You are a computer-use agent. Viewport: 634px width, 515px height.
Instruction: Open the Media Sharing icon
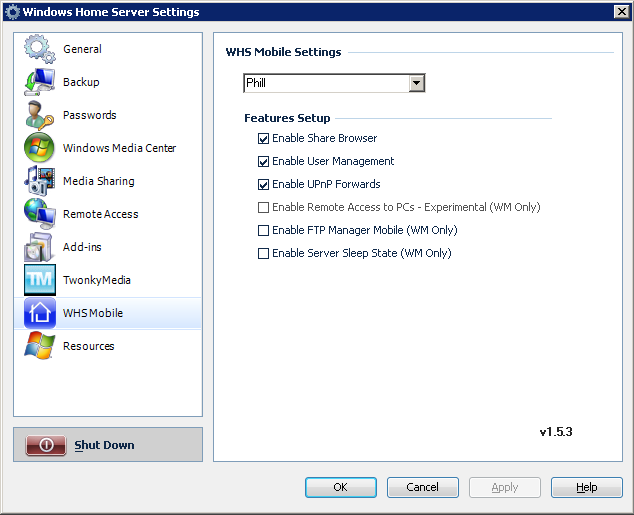[x=39, y=181]
